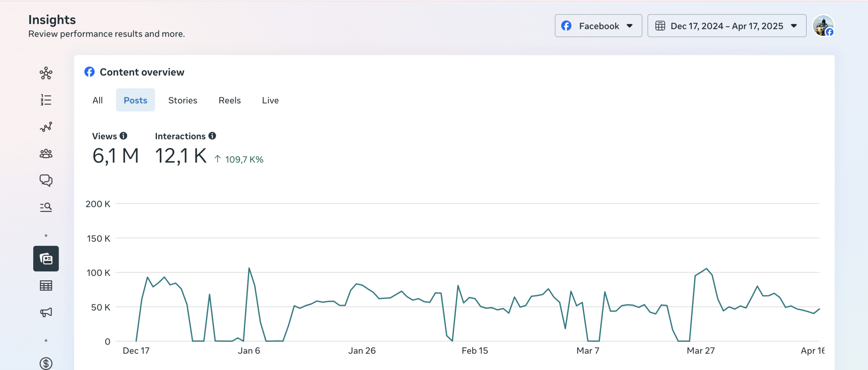Click the profile avatar picture
The width and height of the screenshot is (868, 370).
coord(823,26)
